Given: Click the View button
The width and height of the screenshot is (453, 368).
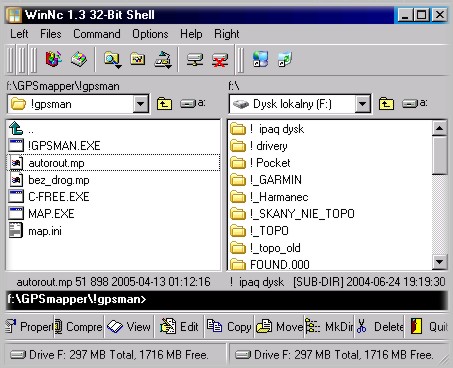Looking at the screenshot, I should click(129, 326).
